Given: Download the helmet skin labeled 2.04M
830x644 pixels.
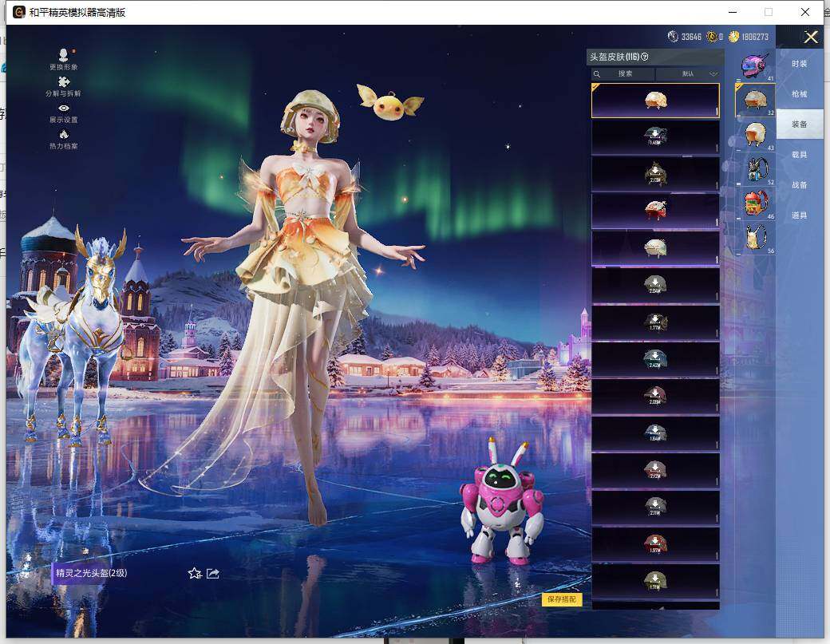Looking at the screenshot, I should pos(655,285).
